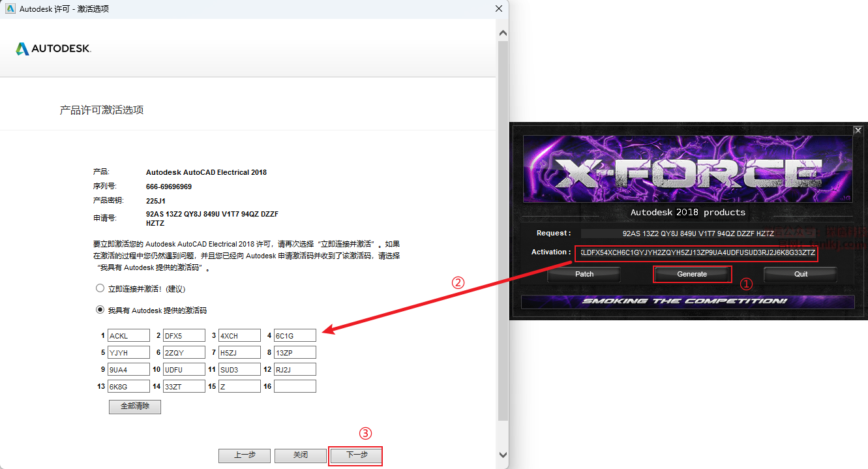The width and height of the screenshot is (868, 469).
Task: Select 立即连接并激活 radio option
Action: click(x=100, y=288)
